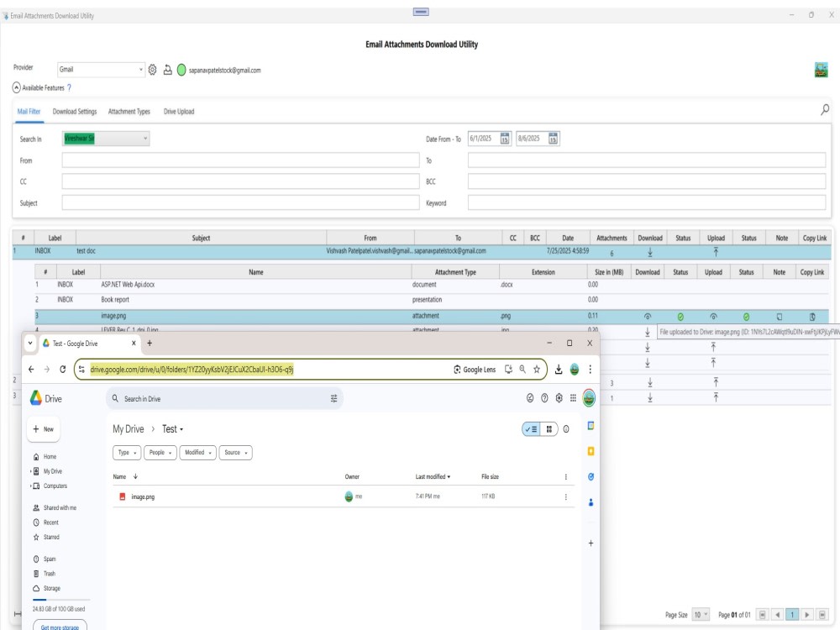Select the Test - Google Drive tab
840x630 pixels.
coord(85,344)
